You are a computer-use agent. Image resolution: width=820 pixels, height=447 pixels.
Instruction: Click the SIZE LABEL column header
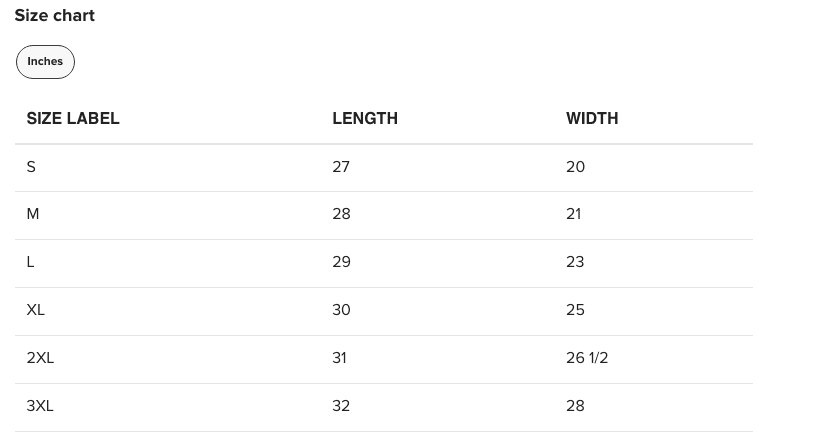click(x=73, y=118)
